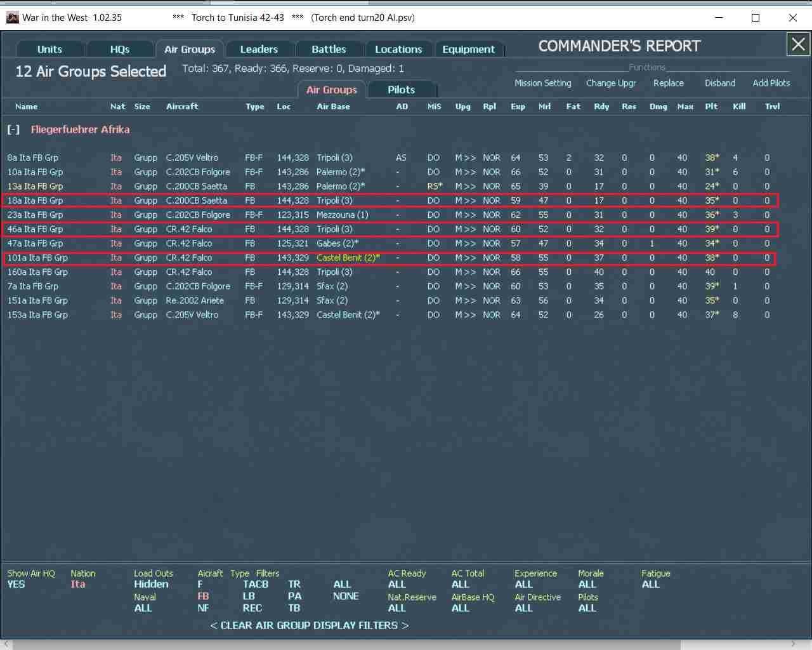Open the Equipment tab
Image resolution: width=812 pixels, height=650 pixels.
[x=468, y=49]
